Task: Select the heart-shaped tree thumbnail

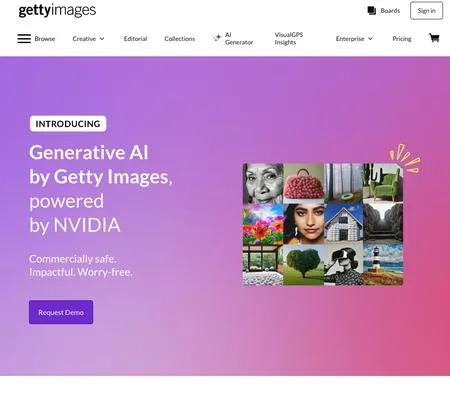Action: (x=303, y=265)
